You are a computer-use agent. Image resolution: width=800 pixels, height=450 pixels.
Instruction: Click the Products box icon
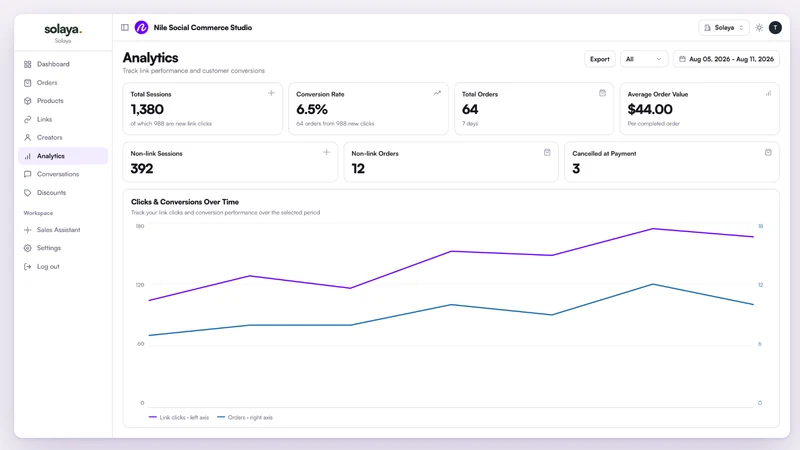tap(28, 101)
